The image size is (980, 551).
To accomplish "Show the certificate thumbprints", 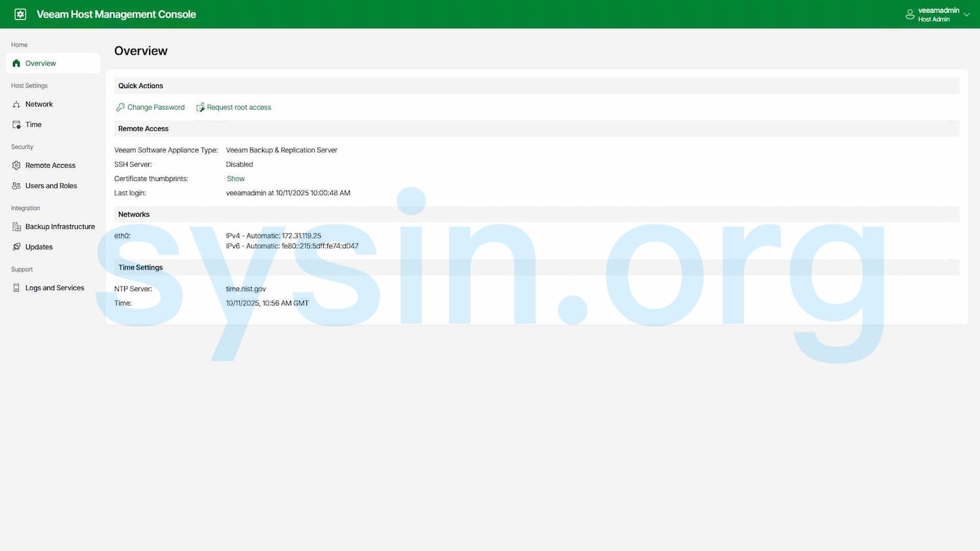I will pyautogui.click(x=236, y=178).
